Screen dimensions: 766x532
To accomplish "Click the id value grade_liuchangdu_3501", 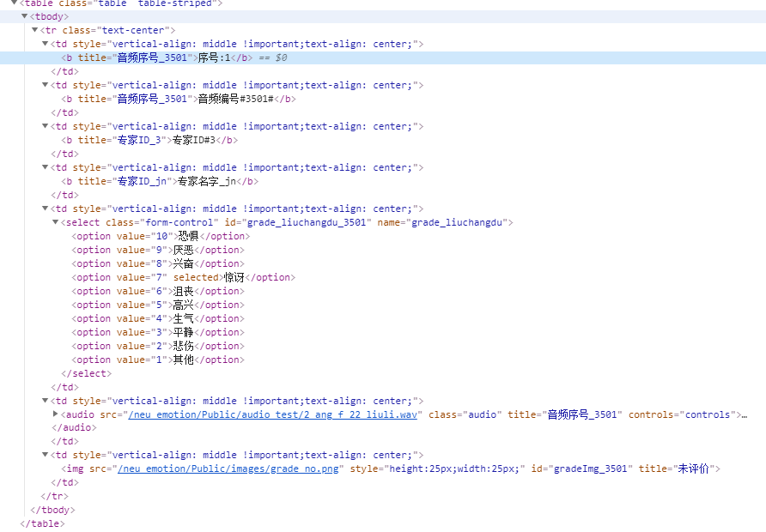I will [307, 222].
